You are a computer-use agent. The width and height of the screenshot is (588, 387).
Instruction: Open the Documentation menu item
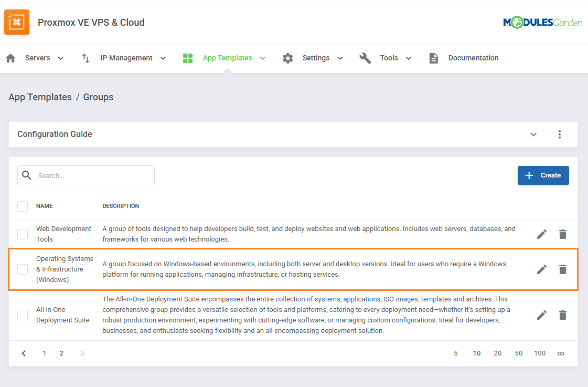tap(473, 58)
